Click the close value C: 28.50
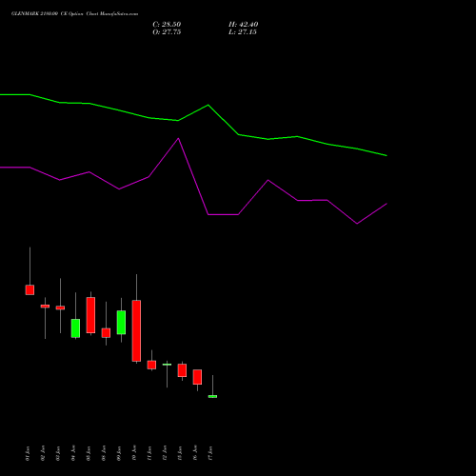Screen dimensions: 476x476 [167, 25]
